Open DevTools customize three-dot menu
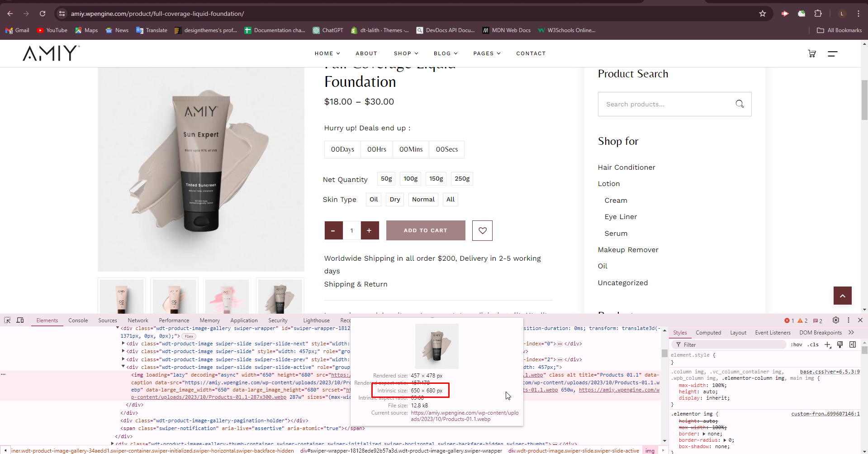868x454 pixels. click(x=849, y=320)
